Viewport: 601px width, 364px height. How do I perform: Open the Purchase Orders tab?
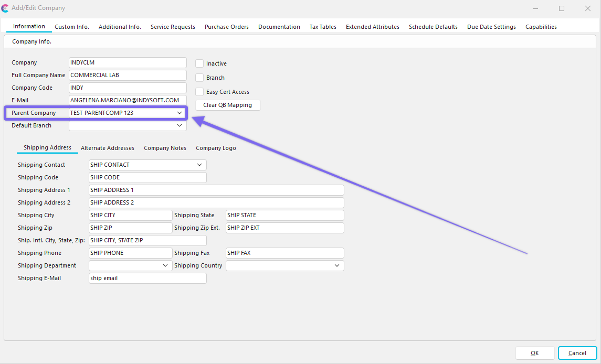[227, 27]
